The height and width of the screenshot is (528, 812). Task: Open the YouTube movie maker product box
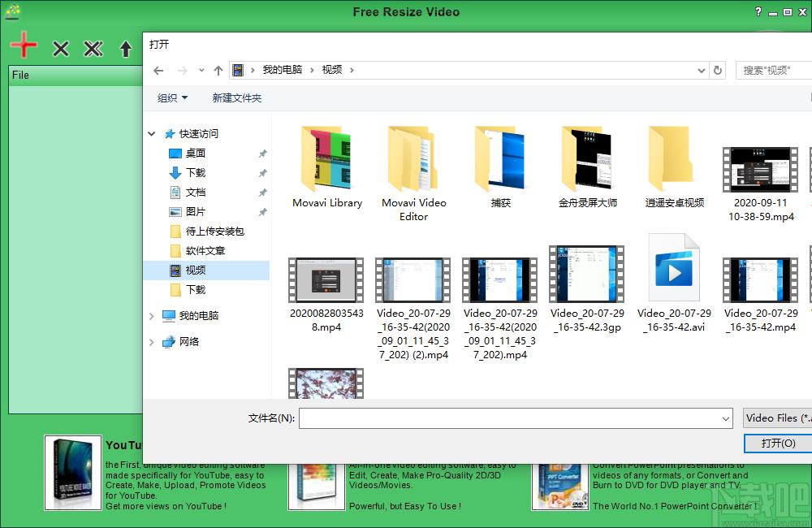click(73, 473)
